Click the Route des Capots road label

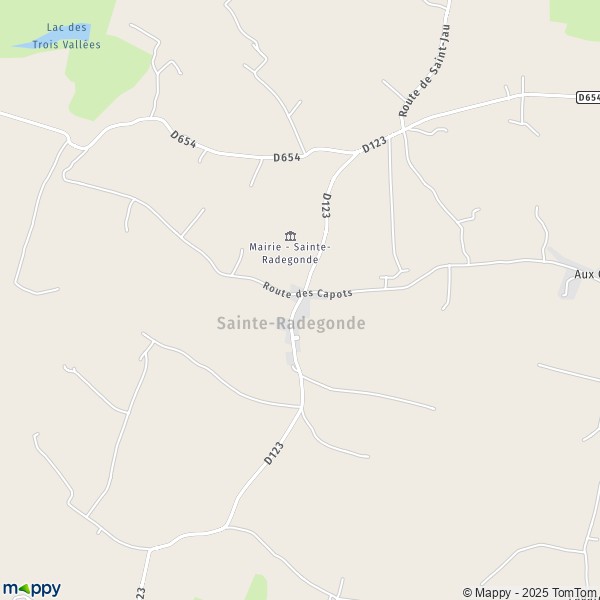click(307, 291)
